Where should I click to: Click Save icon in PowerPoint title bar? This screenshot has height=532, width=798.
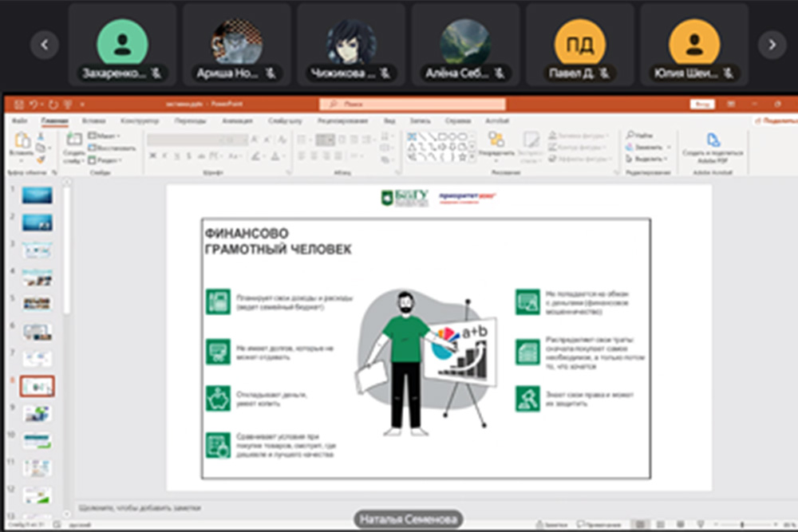[19, 104]
